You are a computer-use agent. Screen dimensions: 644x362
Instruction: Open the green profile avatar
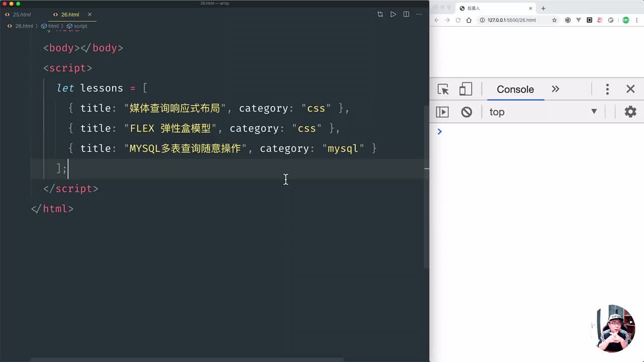click(x=626, y=20)
